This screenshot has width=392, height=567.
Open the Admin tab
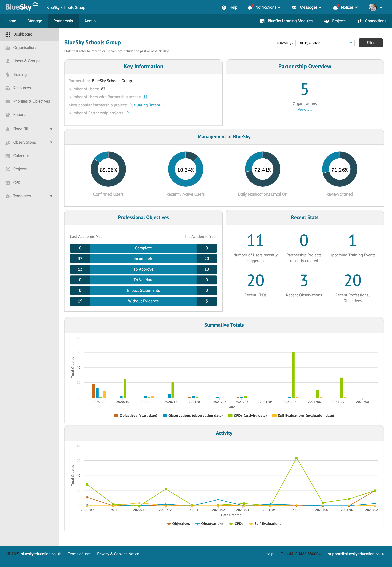tap(90, 21)
